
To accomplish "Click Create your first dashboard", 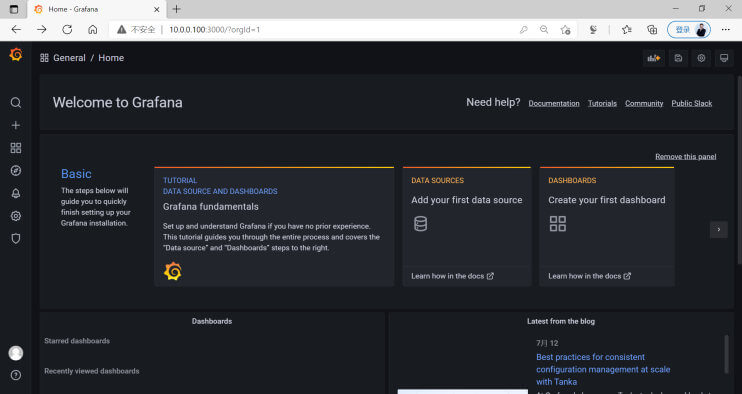I will [x=607, y=200].
